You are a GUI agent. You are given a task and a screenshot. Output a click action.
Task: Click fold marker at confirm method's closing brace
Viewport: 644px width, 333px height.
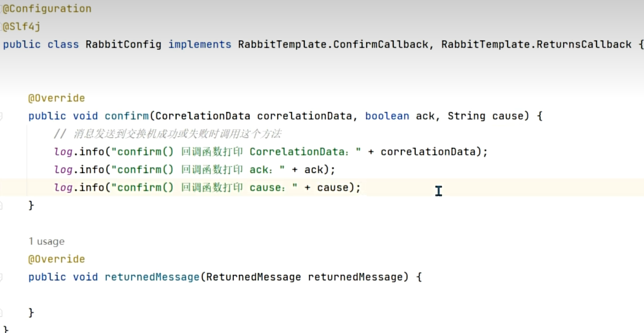1,205
